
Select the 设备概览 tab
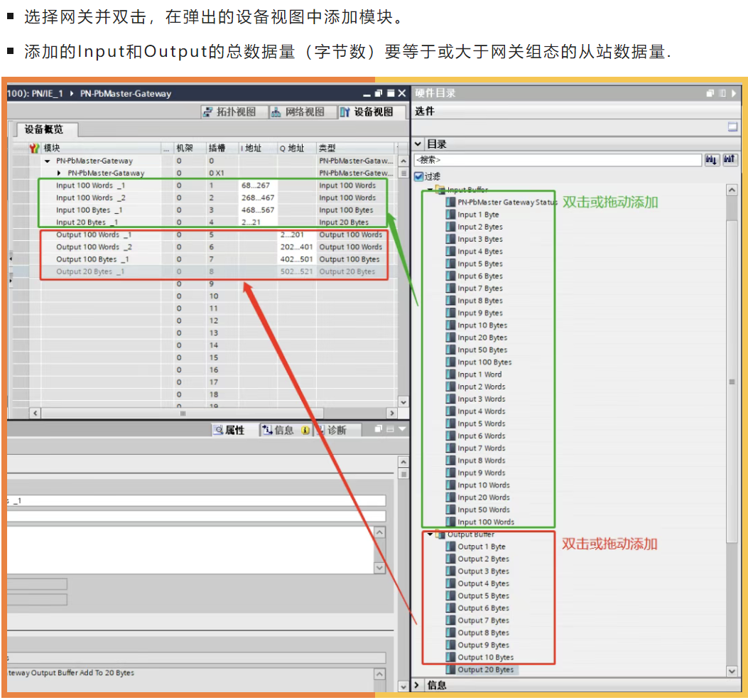click(43, 129)
